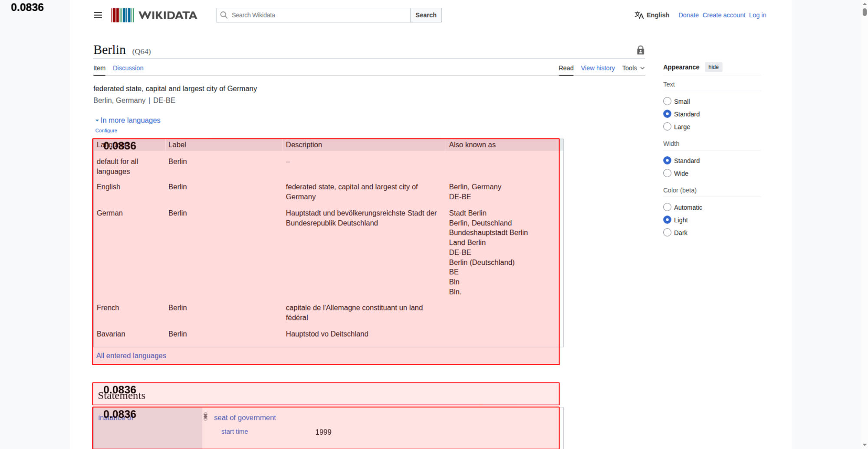Viewport: 868px width, 449px height.
Task: Open the View history tab
Action: [598, 68]
